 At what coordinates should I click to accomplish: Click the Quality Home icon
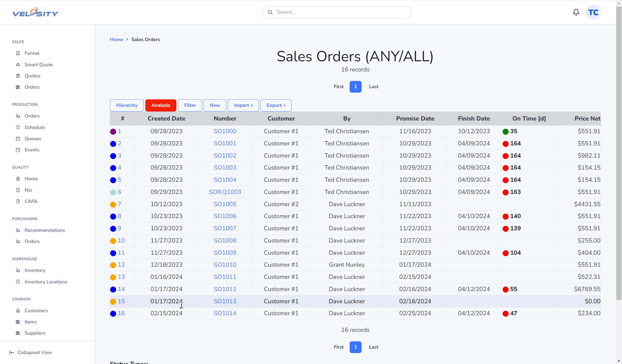click(x=18, y=179)
